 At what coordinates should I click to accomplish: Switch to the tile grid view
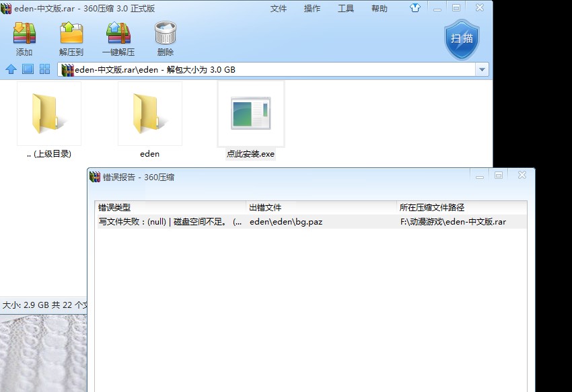tap(44, 69)
